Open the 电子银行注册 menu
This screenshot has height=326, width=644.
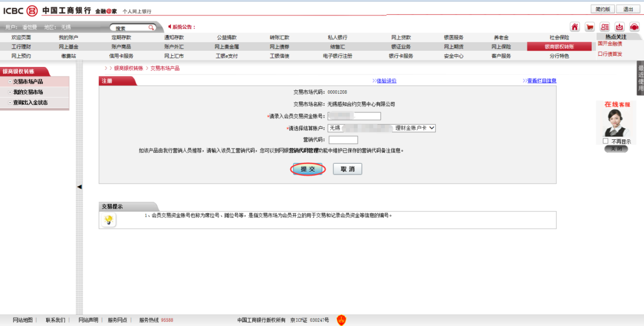pos(337,56)
